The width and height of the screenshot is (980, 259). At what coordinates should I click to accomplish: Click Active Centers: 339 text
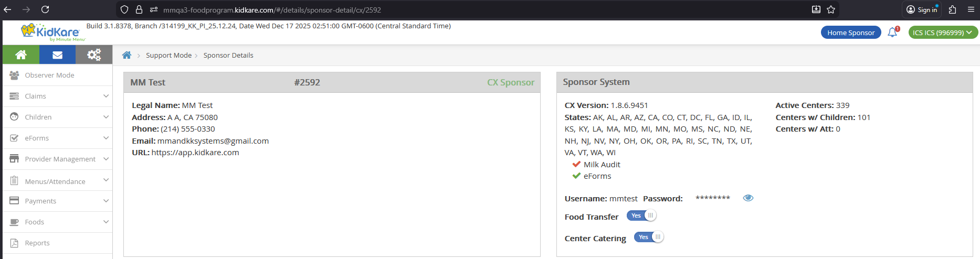click(x=813, y=105)
